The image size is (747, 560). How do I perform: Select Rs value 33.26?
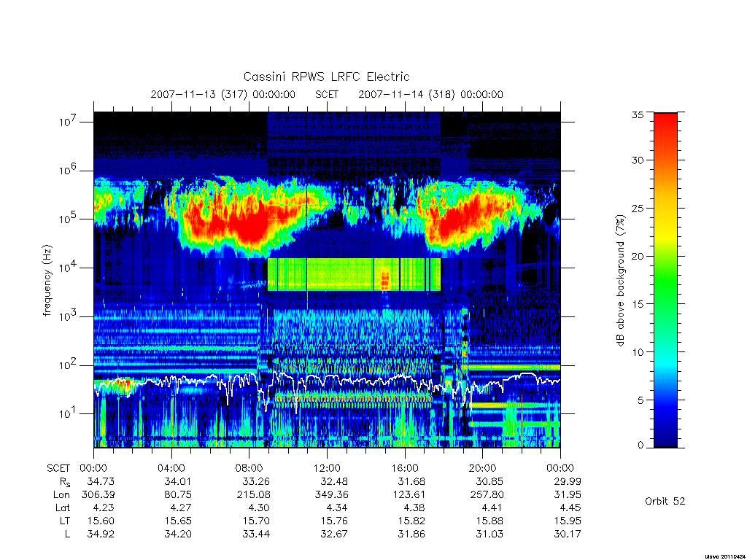pos(256,481)
